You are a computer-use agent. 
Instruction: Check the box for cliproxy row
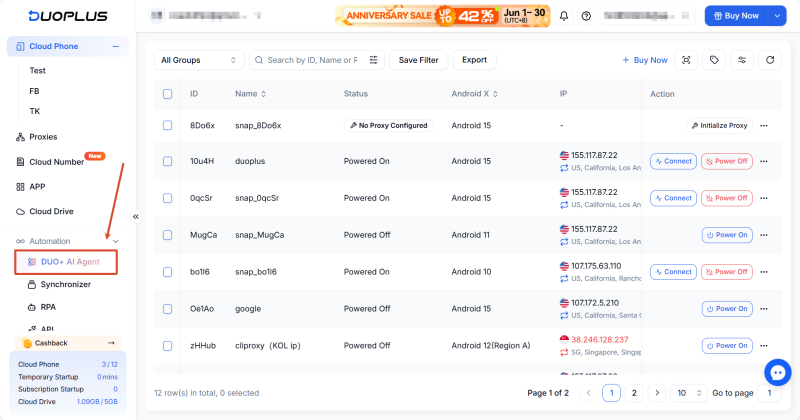(167, 345)
